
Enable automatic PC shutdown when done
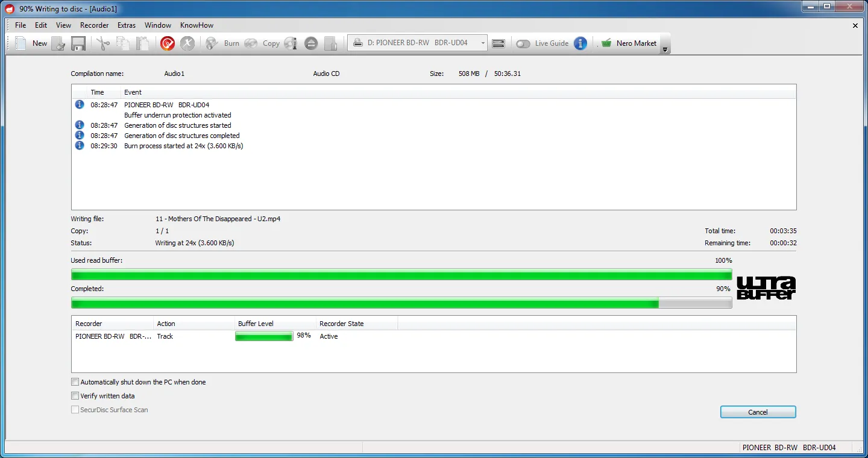pyautogui.click(x=75, y=381)
